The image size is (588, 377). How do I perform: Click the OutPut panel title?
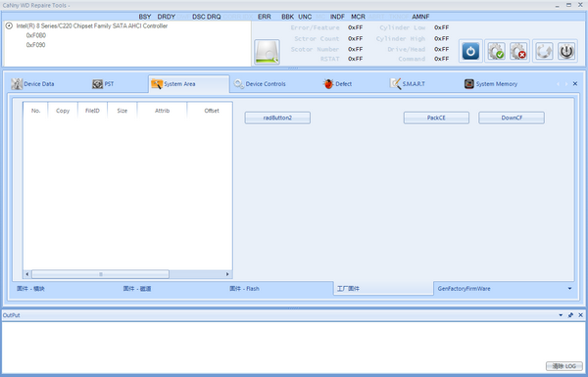pyautogui.click(x=11, y=315)
